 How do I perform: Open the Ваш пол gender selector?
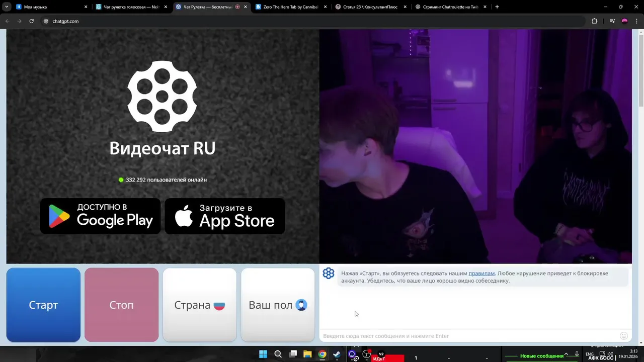(278, 305)
